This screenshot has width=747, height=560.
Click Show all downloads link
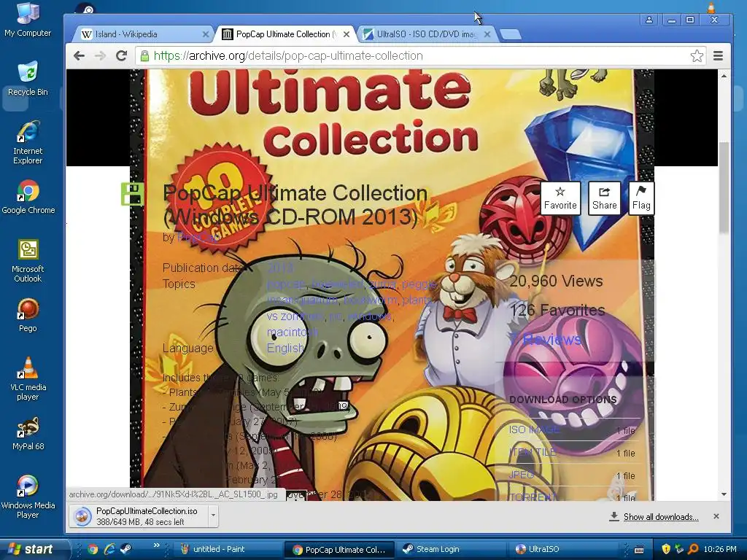click(x=661, y=517)
